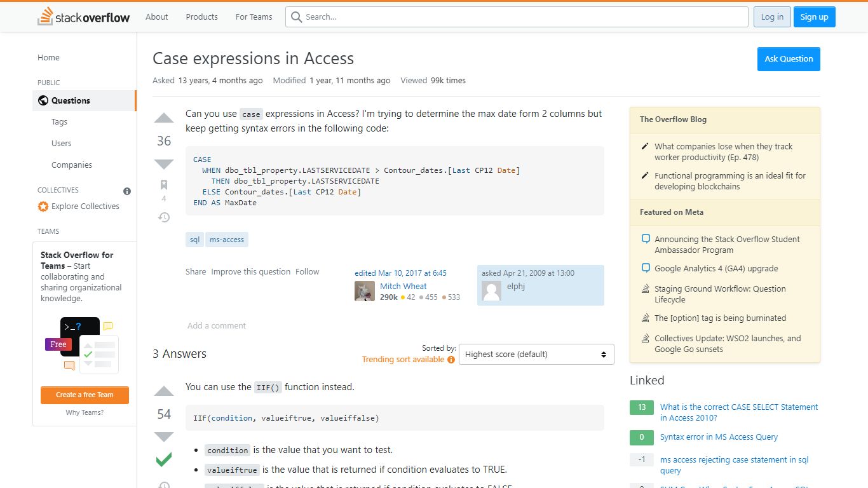Click the Trending sort info icon

(x=451, y=360)
